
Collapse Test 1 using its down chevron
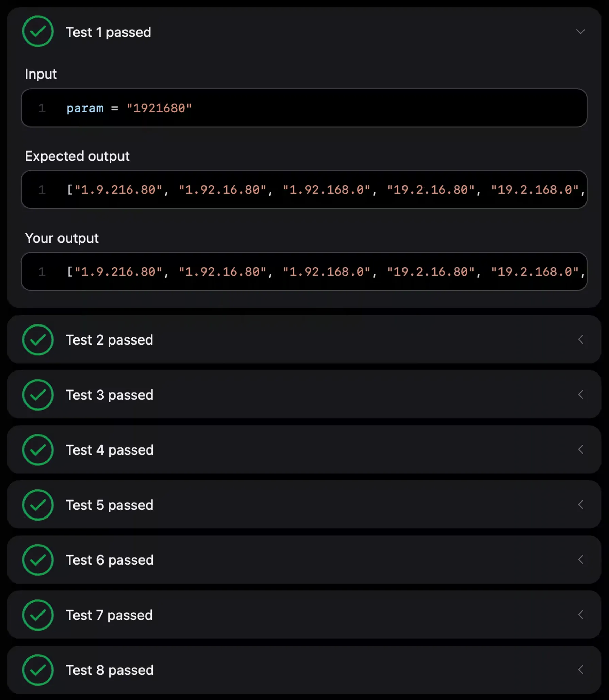(x=580, y=32)
